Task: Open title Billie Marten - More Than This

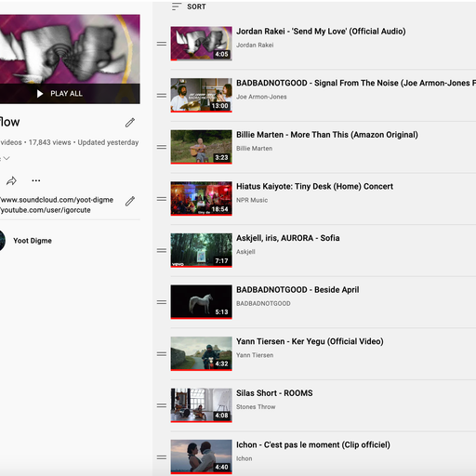Action: coord(327,135)
